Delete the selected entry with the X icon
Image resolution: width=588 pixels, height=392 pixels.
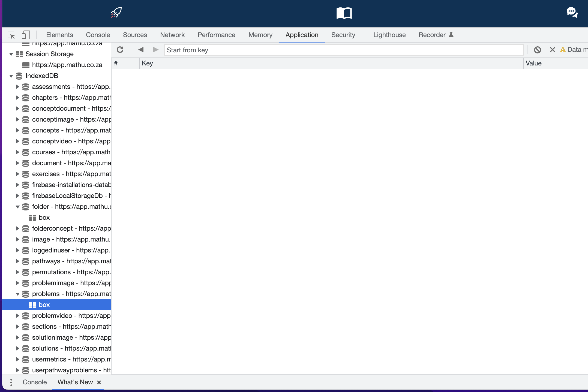tap(552, 50)
